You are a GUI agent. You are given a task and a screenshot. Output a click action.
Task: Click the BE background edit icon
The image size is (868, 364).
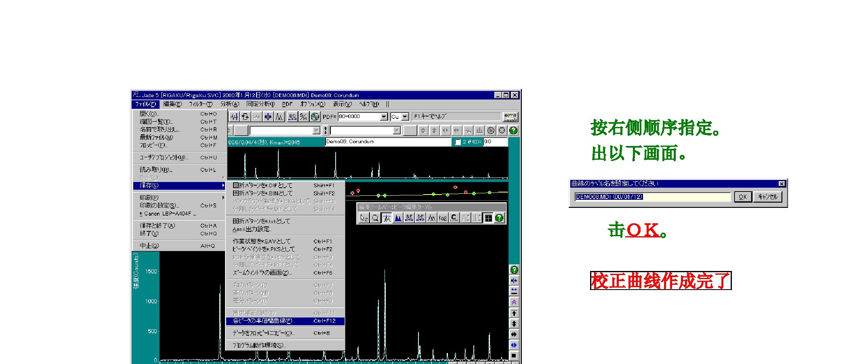tap(409, 218)
